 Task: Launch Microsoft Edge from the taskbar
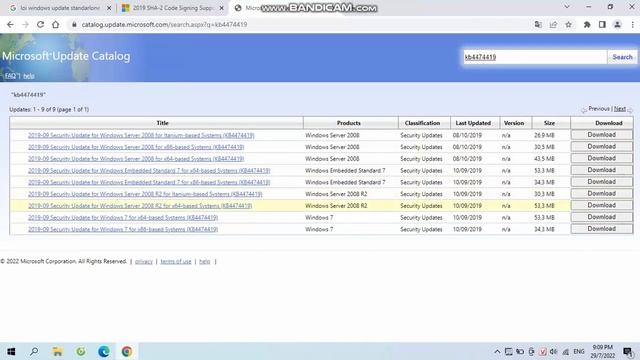[x=104, y=351]
